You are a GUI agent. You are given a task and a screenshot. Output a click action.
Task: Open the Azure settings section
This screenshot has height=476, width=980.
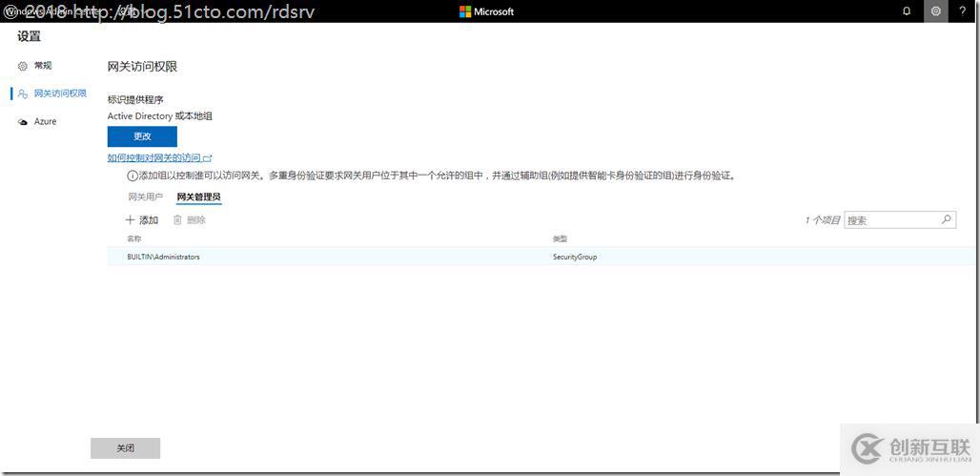pos(37,121)
